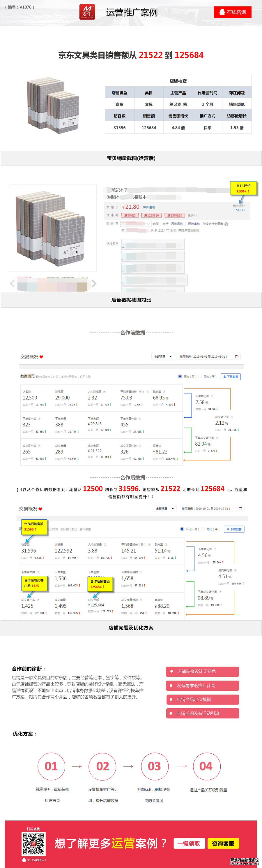Viewport: 262px width, 868px height.
Task: Click the 02 step circle for 快车推广
Action: tap(102, 766)
